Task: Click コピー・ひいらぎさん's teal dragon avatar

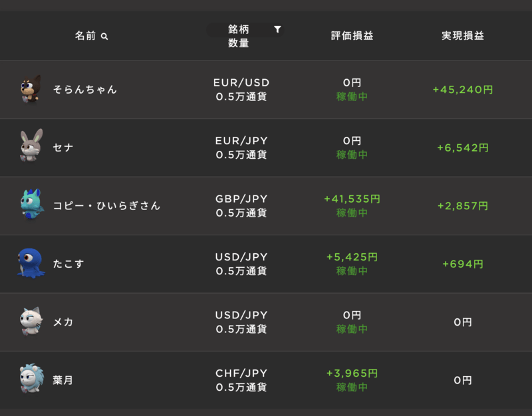Action: [x=31, y=205]
